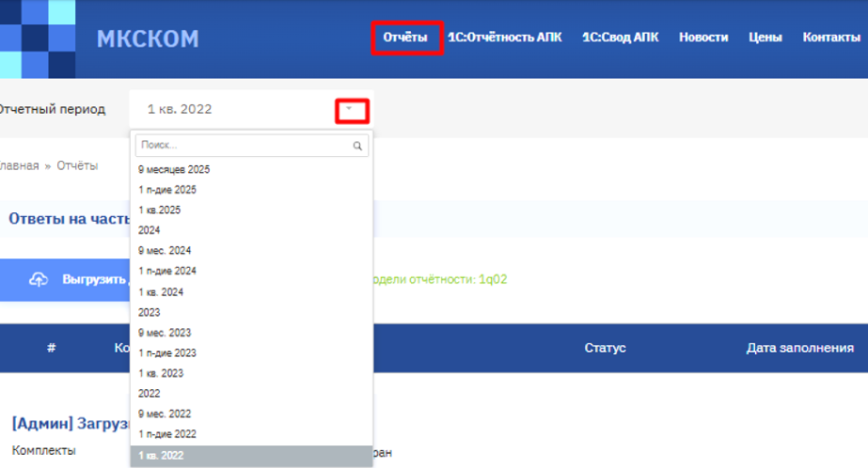Open the Отчёты menu item
Viewport: 868px width, 468px height.
[405, 38]
